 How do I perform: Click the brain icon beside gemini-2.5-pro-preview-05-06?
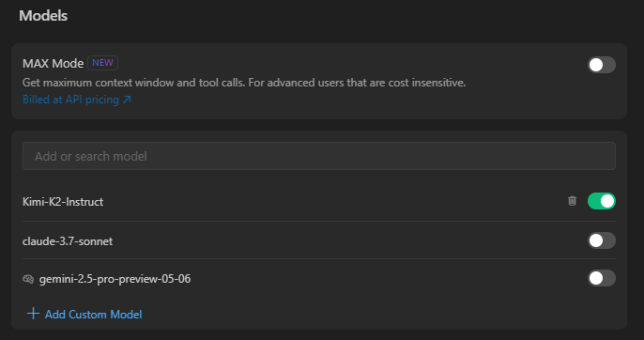pos(28,279)
